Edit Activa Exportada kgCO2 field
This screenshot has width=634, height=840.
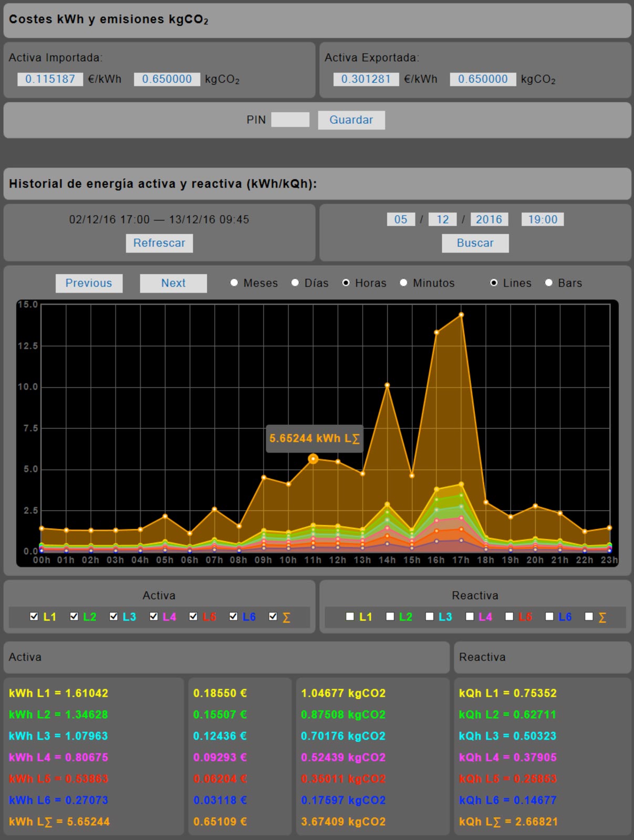coord(483,79)
